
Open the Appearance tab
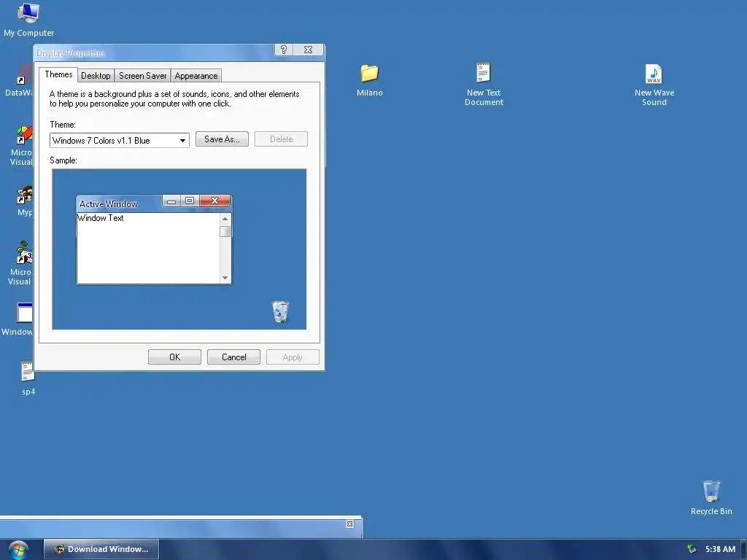196,76
